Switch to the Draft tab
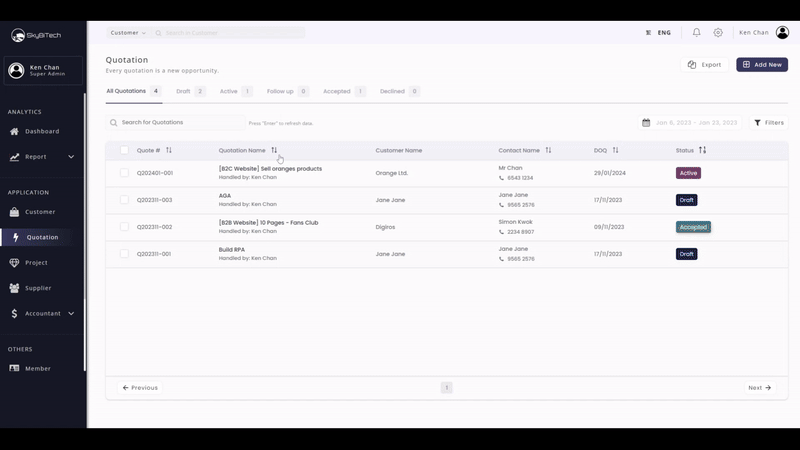The height and width of the screenshot is (450, 800). pyautogui.click(x=190, y=92)
